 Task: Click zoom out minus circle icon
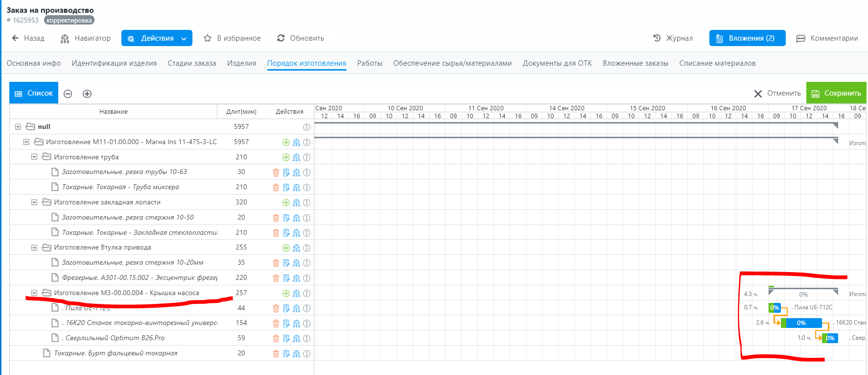(x=68, y=94)
